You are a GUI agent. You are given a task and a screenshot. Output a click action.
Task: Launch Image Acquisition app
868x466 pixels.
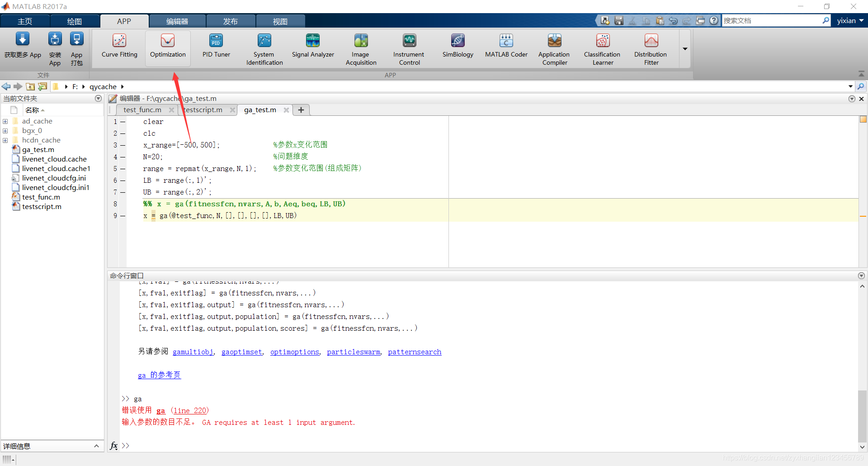[x=361, y=49]
